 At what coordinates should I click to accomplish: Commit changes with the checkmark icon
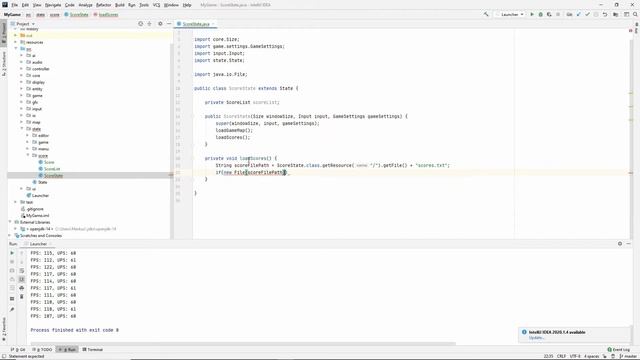[x=587, y=14]
